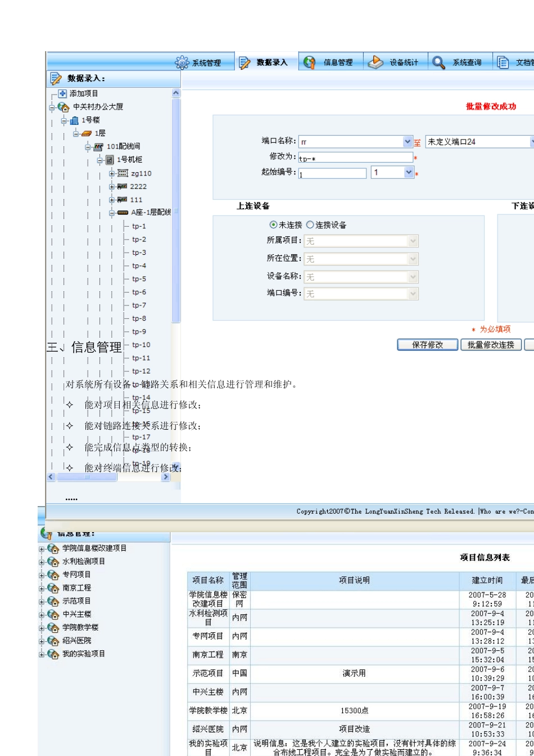This screenshot has height=756, width=534.
Task: Select port tp-1 in tree
Action: click(139, 226)
